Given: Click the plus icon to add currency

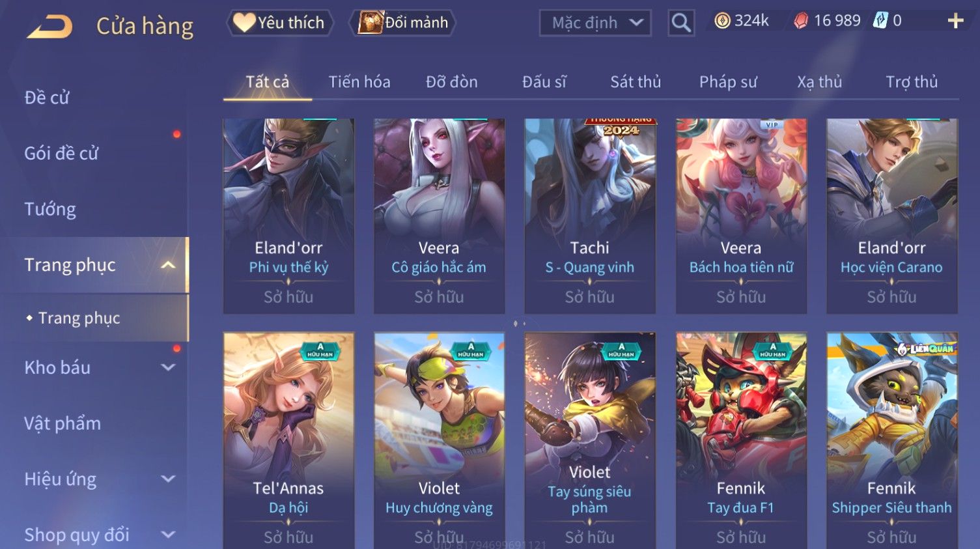Looking at the screenshot, I should tap(955, 21).
